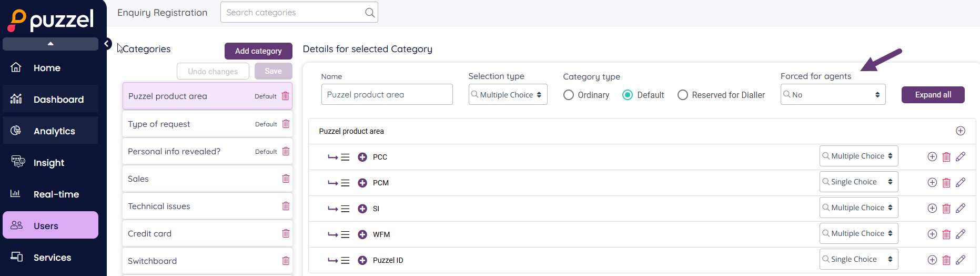Select the Ordinary category type
This screenshot has width=980, height=276.
pyautogui.click(x=569, y=95)
